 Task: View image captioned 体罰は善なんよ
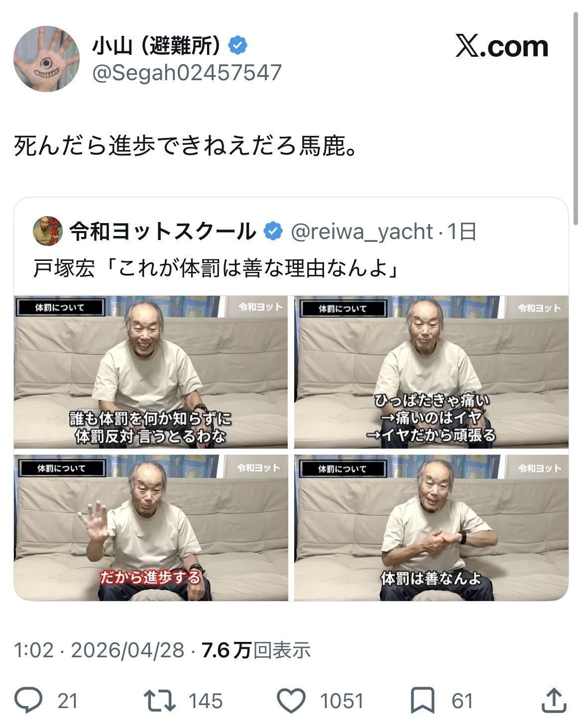pyautogui.click(x=431, y=528)
